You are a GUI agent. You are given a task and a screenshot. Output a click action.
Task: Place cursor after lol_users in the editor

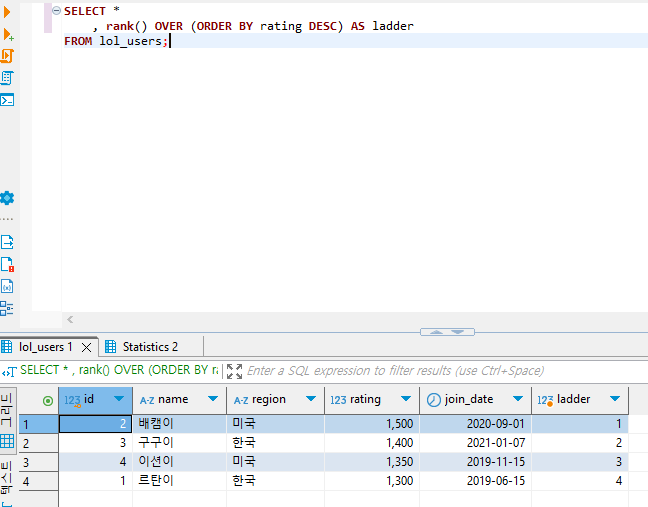(162, 41)
